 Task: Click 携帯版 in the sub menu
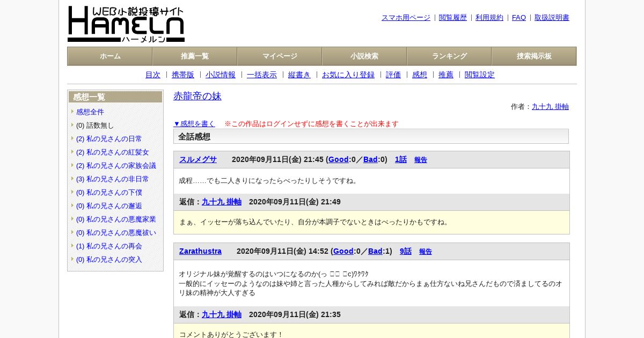click(x=183, y=75)
